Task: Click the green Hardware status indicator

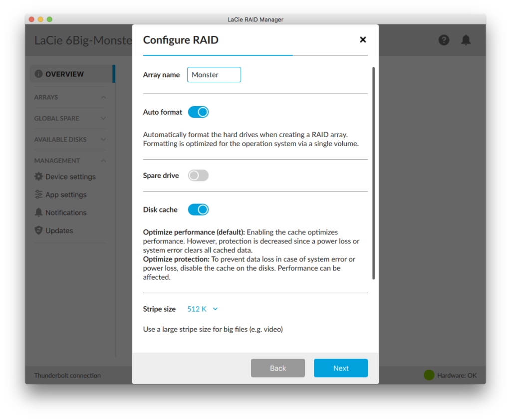Action: (429, 375)
